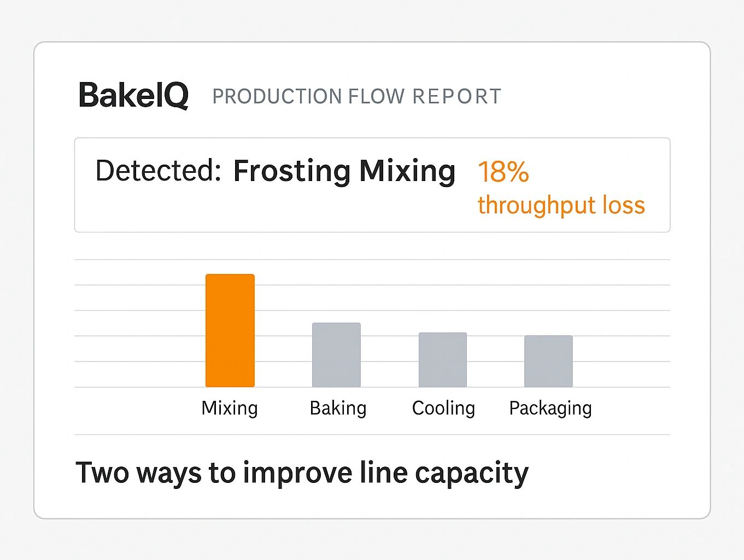Viewport: 744px width, 560px height.
Task: Click the Packaging axis label
Action: pyautogui.click(x=550, y=409)
